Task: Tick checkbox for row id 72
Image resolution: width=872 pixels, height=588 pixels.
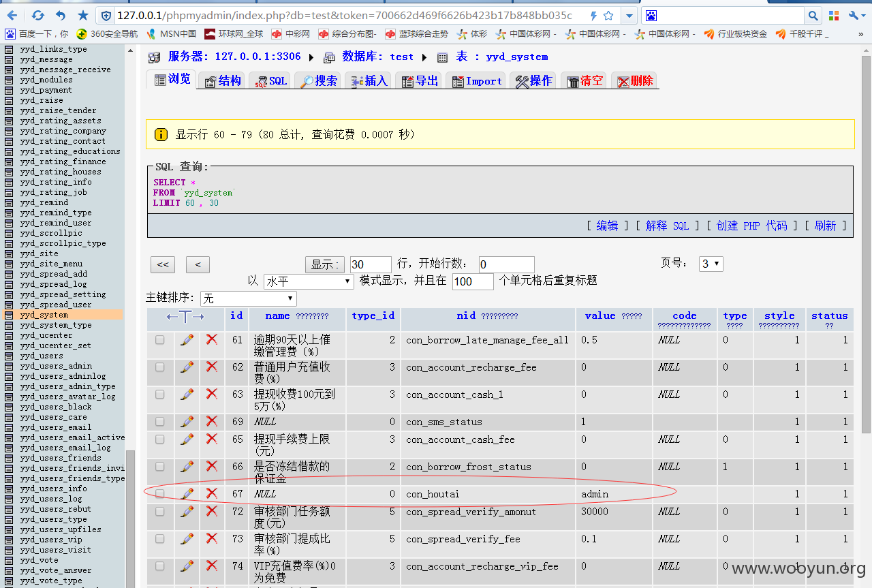Action: click(x=159, y=511)
